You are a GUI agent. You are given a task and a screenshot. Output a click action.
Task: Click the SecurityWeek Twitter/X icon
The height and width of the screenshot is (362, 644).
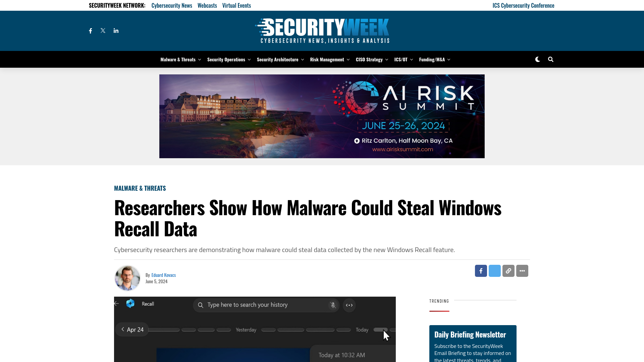pyautogui.click(x=103, y=31)
